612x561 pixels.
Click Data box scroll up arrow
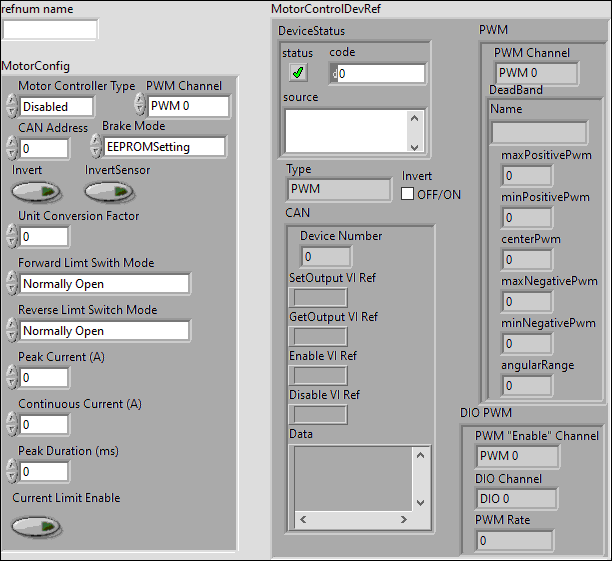(x=420, y=455)
